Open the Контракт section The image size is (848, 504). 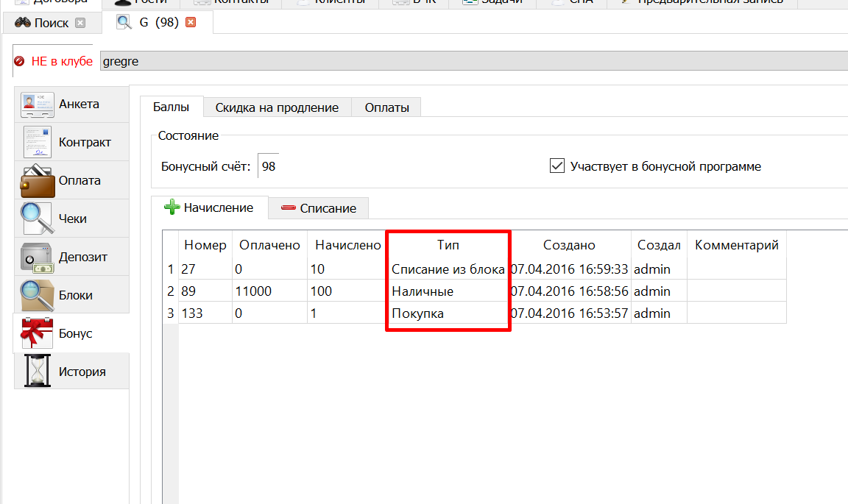[x=71, y=142]
